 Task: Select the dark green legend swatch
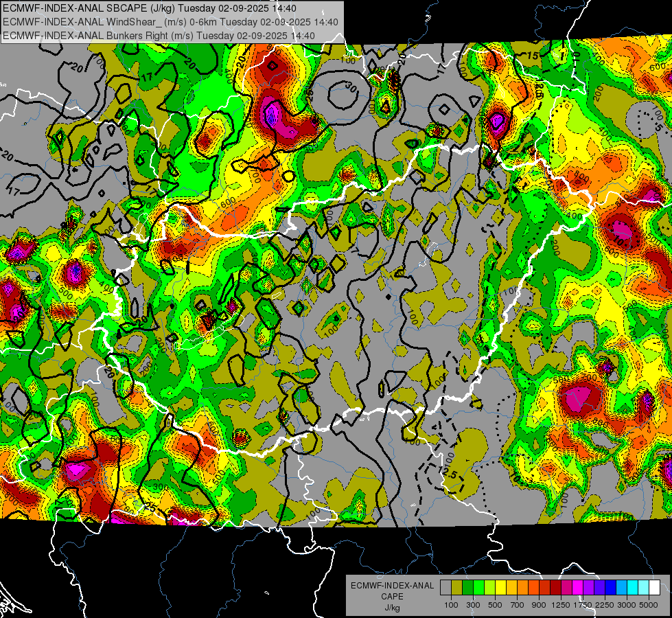[467, 587]
